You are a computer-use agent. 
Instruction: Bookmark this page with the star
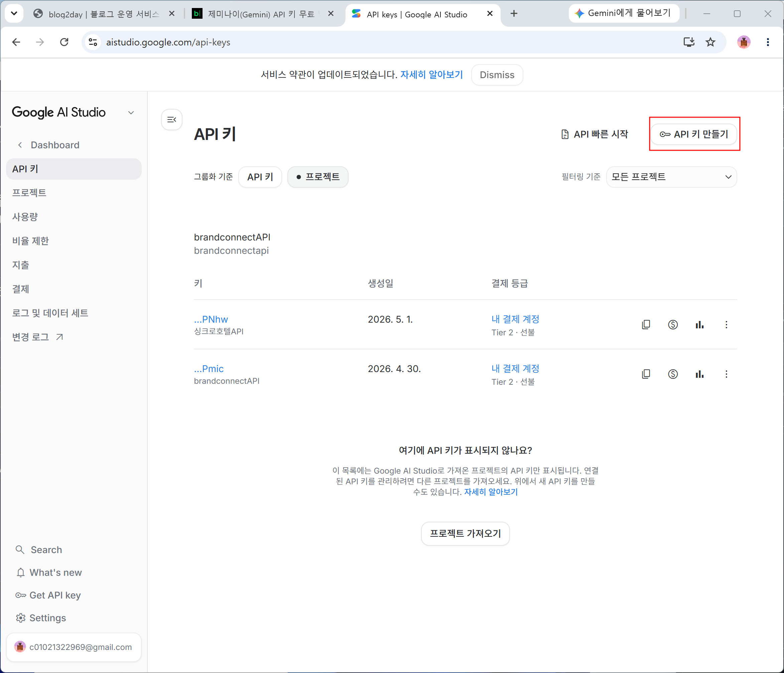[710, 42]
